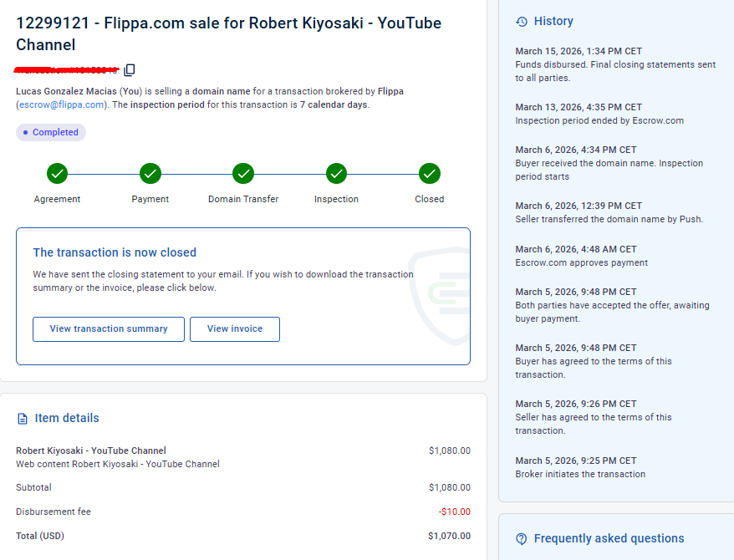
Task: Open the escrow@flippa.com email link
Action: 61,104
